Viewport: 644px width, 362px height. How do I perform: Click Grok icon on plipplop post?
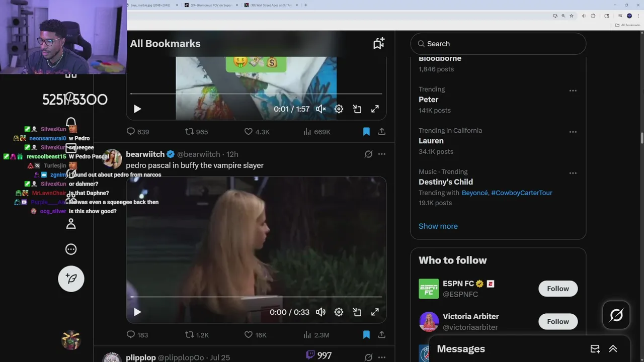tap(368, 357)
